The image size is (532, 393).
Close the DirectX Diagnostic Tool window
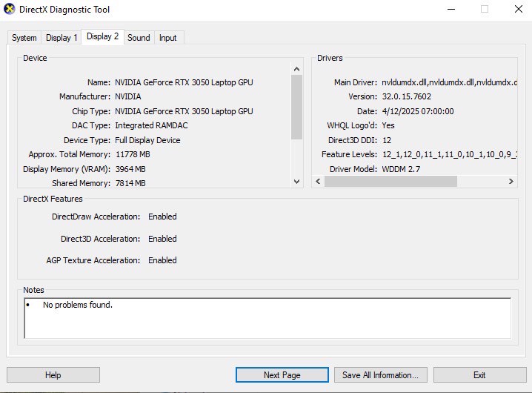518,9
